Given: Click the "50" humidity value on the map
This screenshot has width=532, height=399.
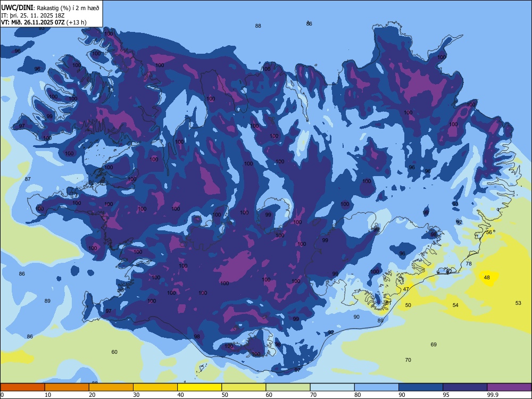Looking at the screenshot, I should point(408,305).
